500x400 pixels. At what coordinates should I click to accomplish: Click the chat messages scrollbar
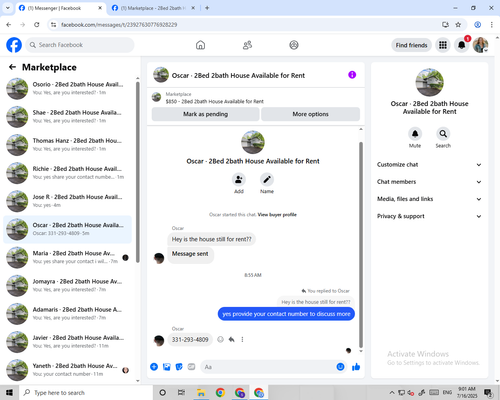[361, 244]
